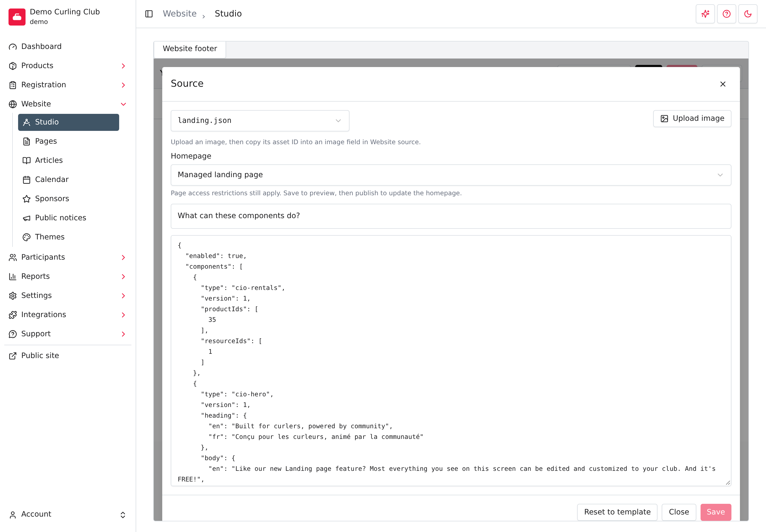Image resolution: width=766 pixels, height=532 pixels.
Task: Click the Studio compass icon
Action: (x=27, y=122)
